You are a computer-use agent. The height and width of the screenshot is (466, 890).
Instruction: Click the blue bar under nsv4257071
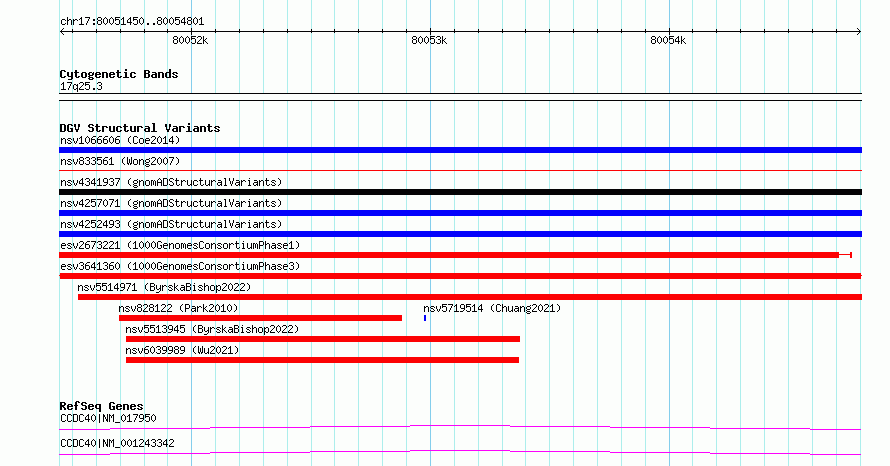coord(460,213)
